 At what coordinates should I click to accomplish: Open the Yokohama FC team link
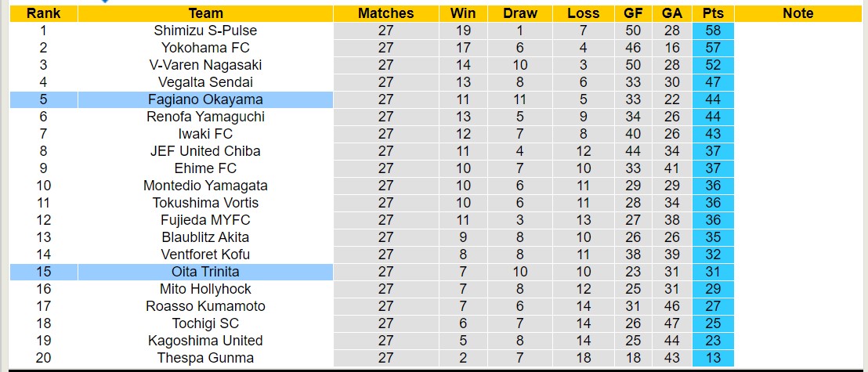click(x=205, y=48)
